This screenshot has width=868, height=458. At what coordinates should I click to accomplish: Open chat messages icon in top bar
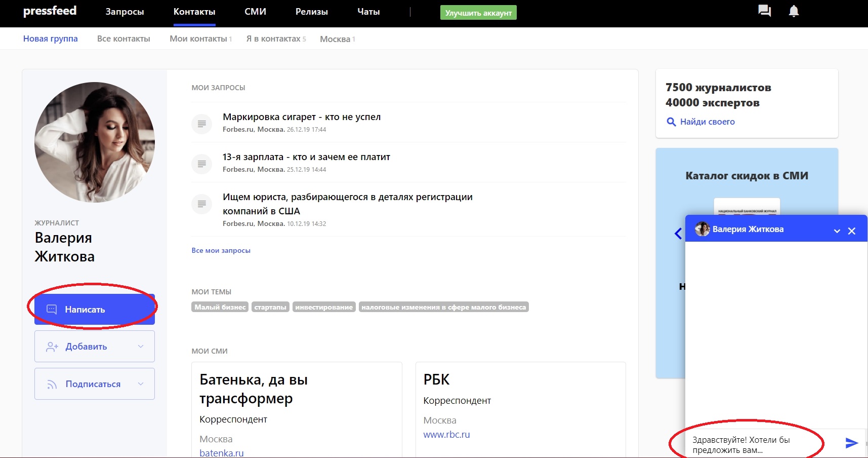coord(764,11)
